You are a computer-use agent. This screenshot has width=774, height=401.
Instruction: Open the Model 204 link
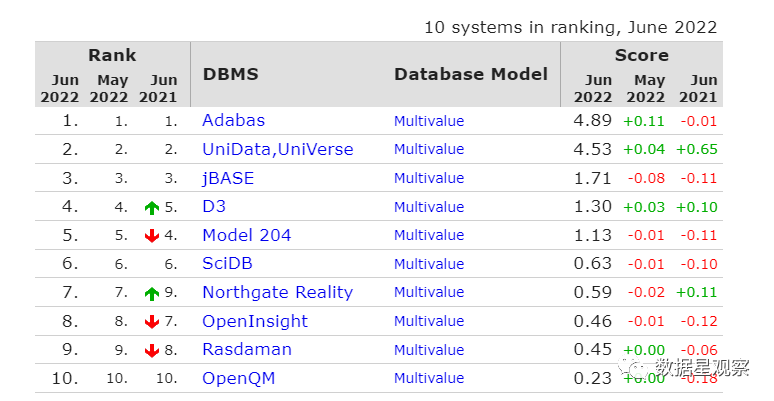point(247,235)
